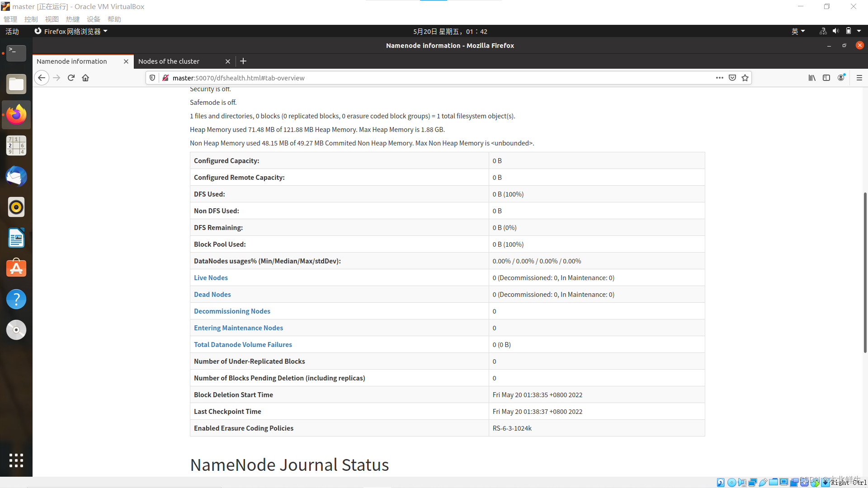Screen dimensions: 868x488
Task: Bookmark this page with the star icon
Action: [745, 78]
